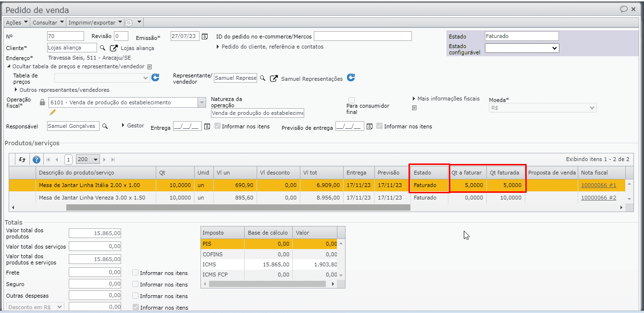Screen dimensions: 644x313
Task: Click the pencil edit icon under Operação fiscal
Action: [x=53, y=112]
